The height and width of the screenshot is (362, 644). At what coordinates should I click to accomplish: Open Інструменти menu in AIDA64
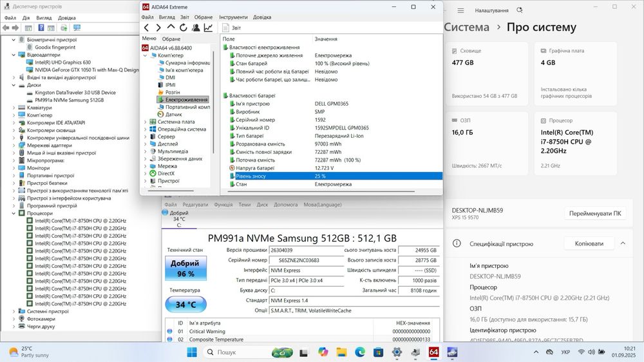click(x=233, y=17)
